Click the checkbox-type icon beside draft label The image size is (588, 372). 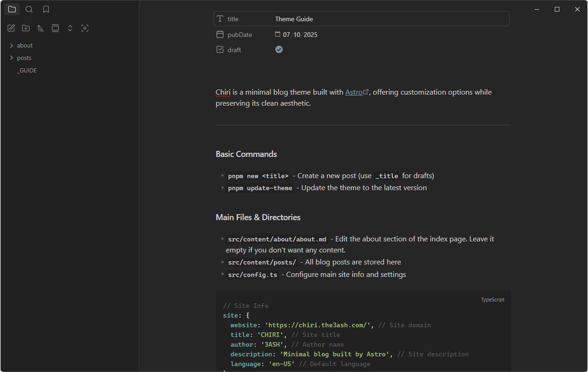coord(220,49)
